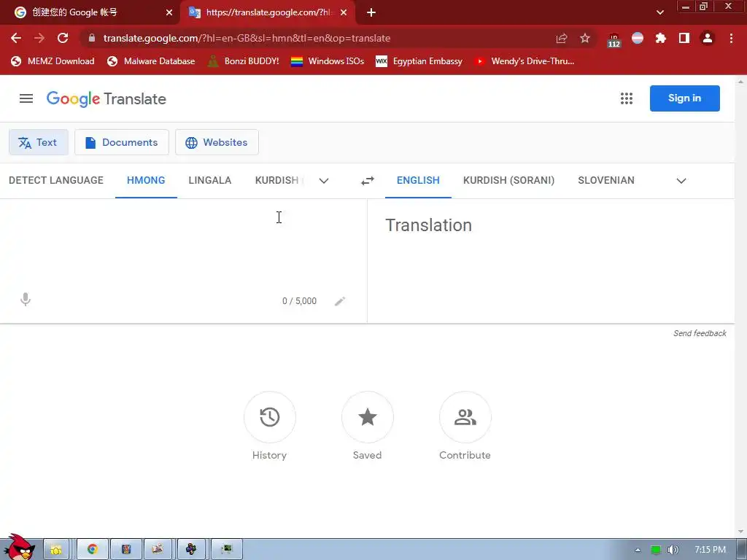Screen dimensions: 747x560
Task: Open Egyptian Embassy bookmark
Action: (419, 61)
